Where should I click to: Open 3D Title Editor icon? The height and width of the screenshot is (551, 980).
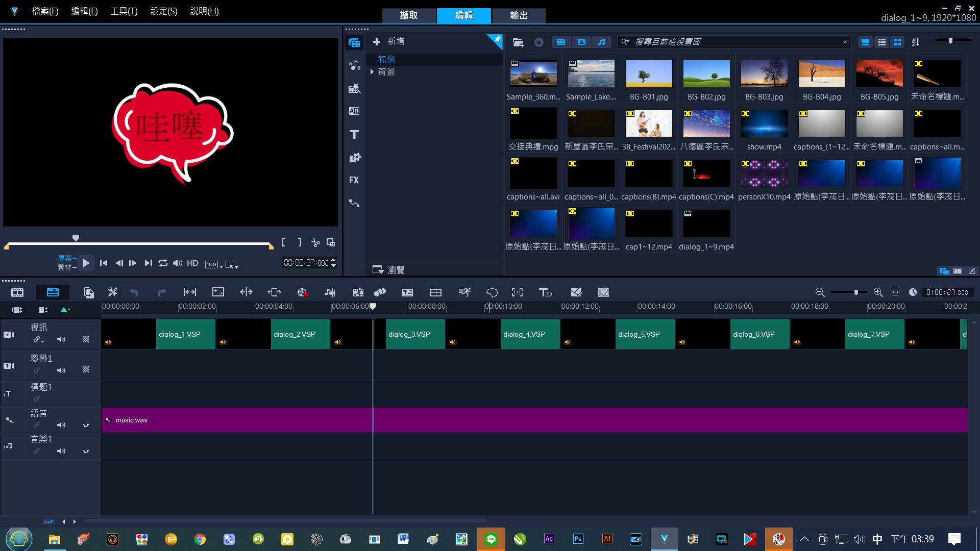545,292
